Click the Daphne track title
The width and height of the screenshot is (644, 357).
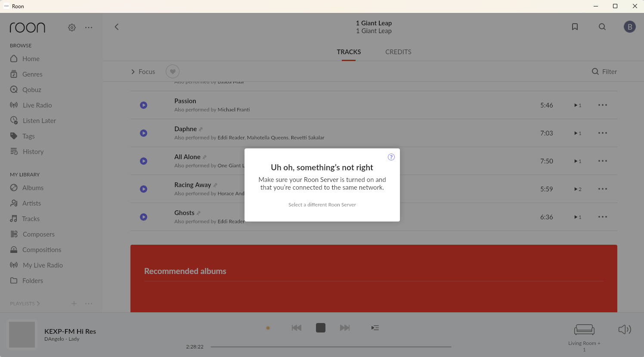(186, 129)
